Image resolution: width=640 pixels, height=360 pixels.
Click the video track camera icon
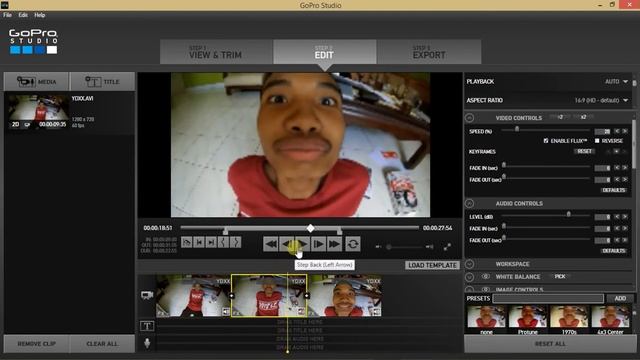147,295
